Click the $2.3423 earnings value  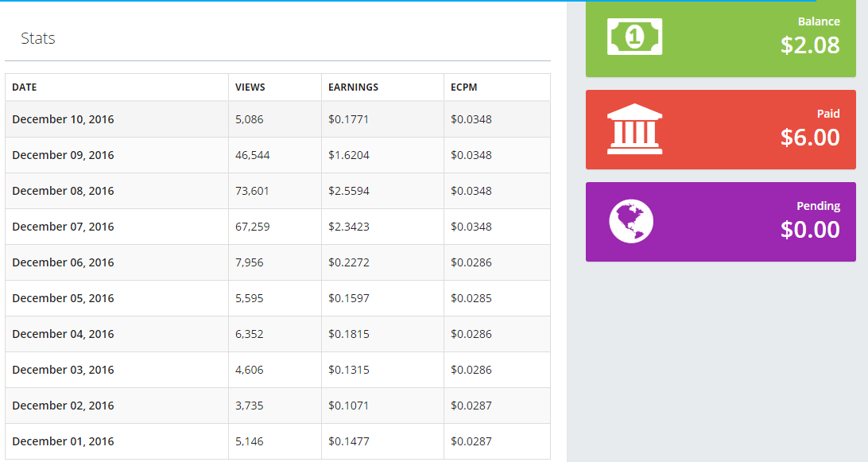click(349, 227)
